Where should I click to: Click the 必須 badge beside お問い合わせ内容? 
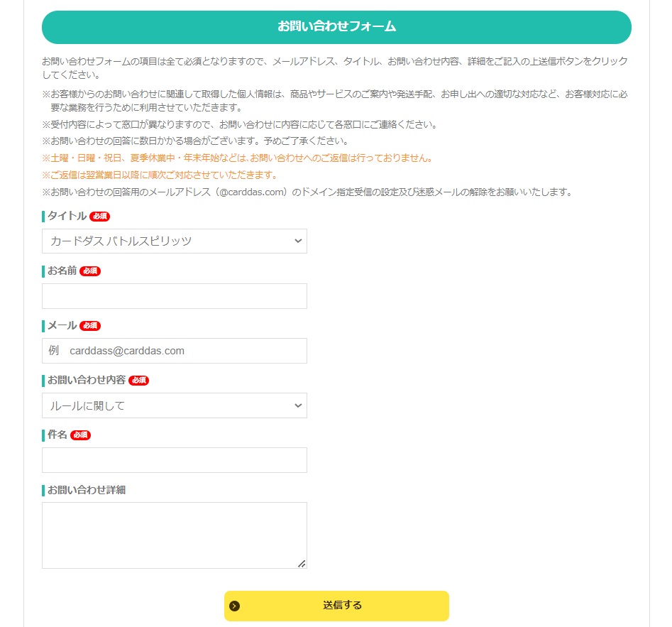(139, 381)
